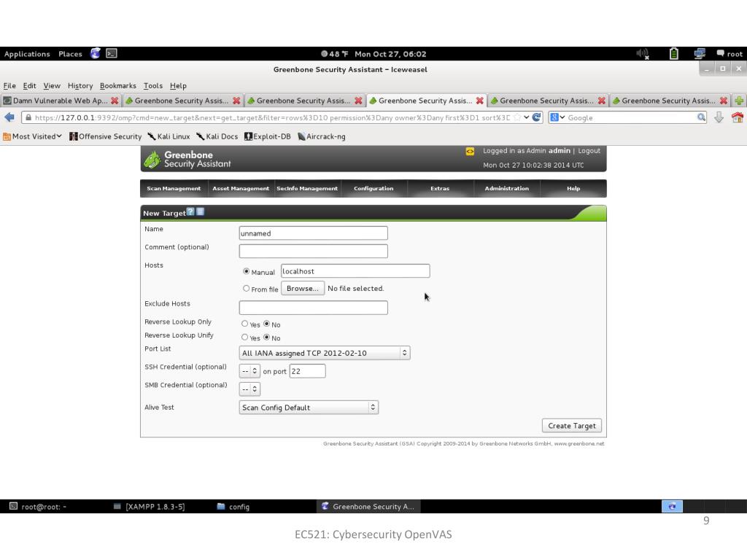Click the lock icon in the address bar
Screen dimensions: 747x560
point(28,117)
